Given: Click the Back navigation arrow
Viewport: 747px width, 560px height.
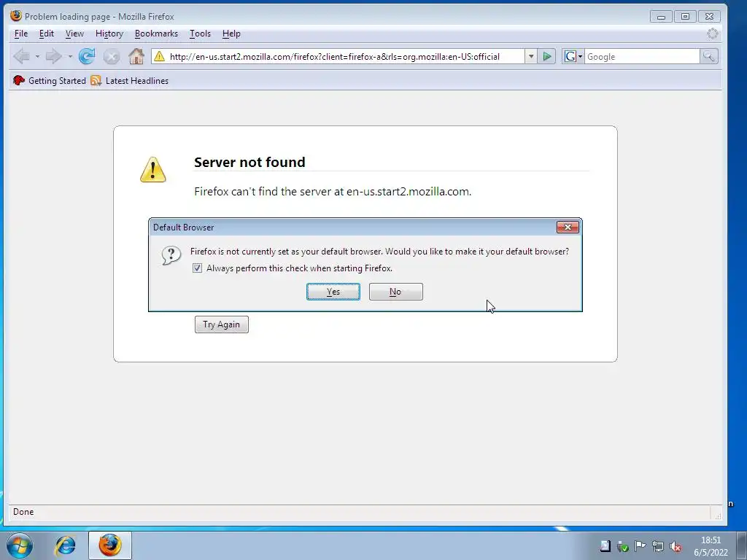Looking at the screenshot, I should pyautogui.click(x=21, y=57).
